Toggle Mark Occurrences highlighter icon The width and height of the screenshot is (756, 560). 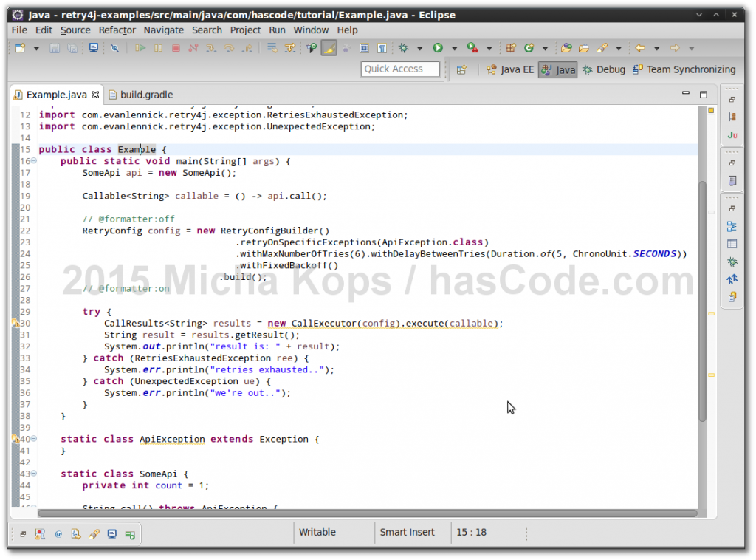[330, 47]
